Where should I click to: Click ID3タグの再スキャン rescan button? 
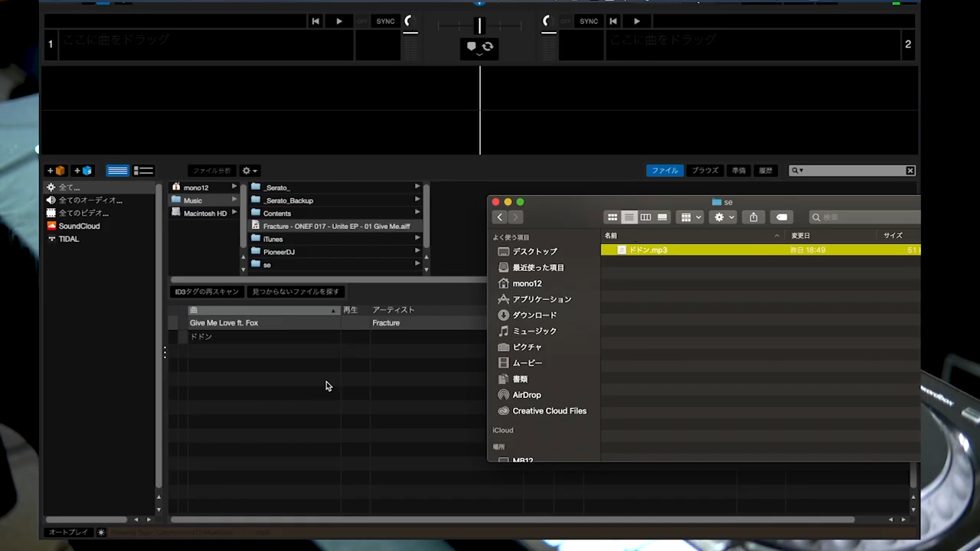click(x=207, y=292)
